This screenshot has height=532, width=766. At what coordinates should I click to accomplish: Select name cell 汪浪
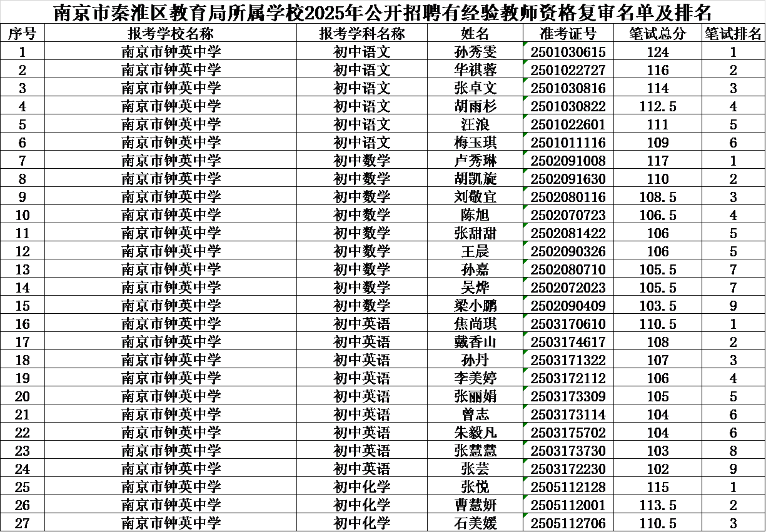475,124
